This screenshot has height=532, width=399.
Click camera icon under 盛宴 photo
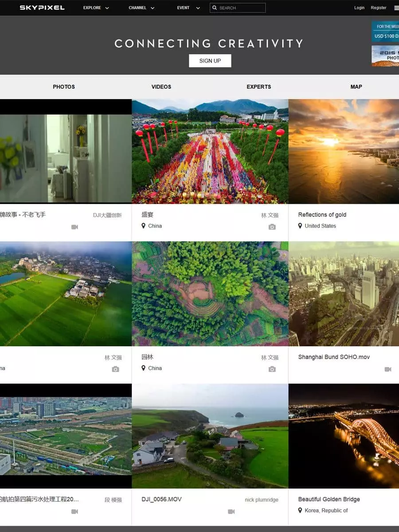272,227
